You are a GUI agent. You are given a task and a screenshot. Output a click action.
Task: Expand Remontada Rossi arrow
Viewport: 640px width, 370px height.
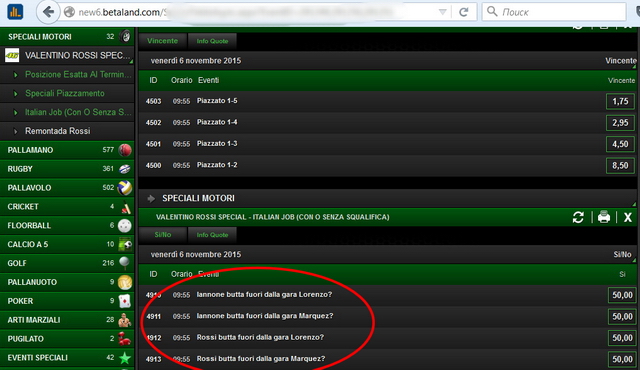[x=16, y=131]
